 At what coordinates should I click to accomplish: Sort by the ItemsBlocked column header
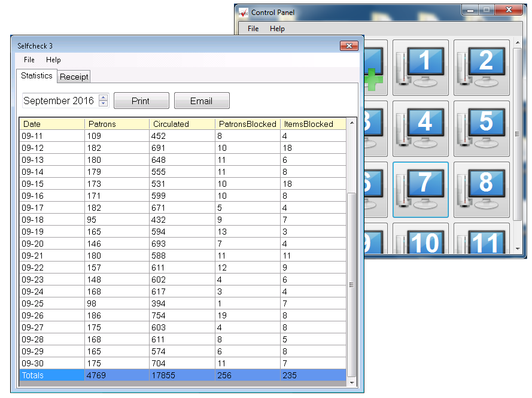click(x=313, y=124)
